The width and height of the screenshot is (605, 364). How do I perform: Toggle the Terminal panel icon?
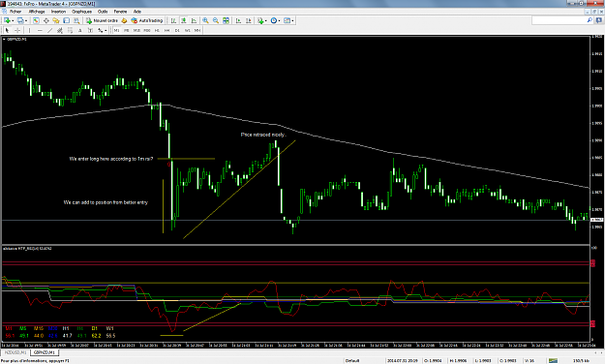pos(67,20)
